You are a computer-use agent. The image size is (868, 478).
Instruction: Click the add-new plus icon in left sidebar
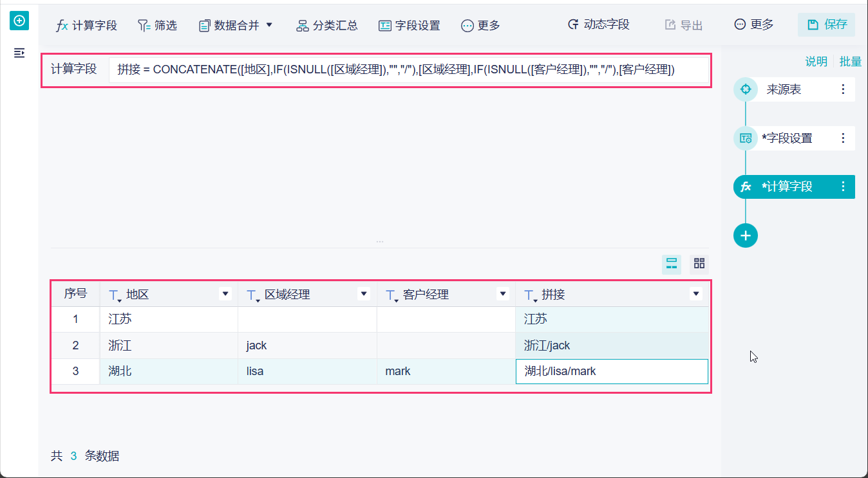point(19,21)
